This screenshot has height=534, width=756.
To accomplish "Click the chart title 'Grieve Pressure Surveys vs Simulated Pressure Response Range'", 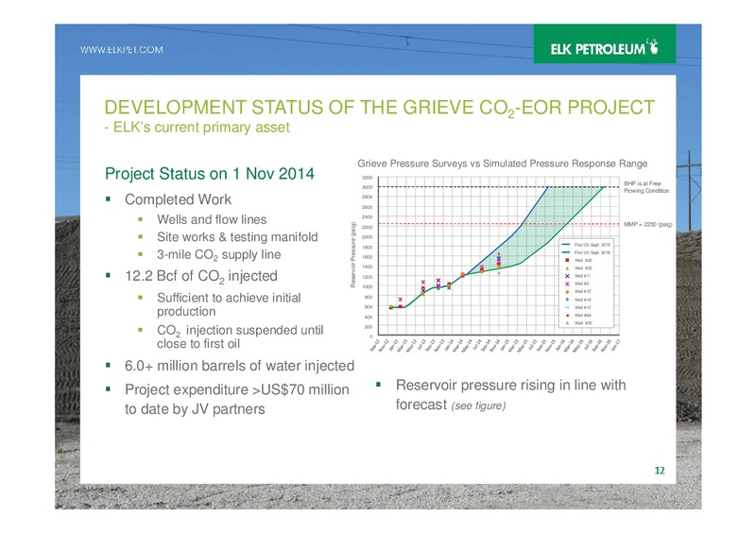I will click(x=502, y=164).
